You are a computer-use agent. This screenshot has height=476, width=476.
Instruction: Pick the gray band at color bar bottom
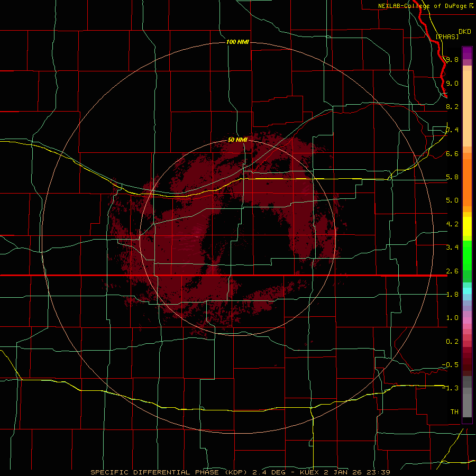[x=467, y=402]
